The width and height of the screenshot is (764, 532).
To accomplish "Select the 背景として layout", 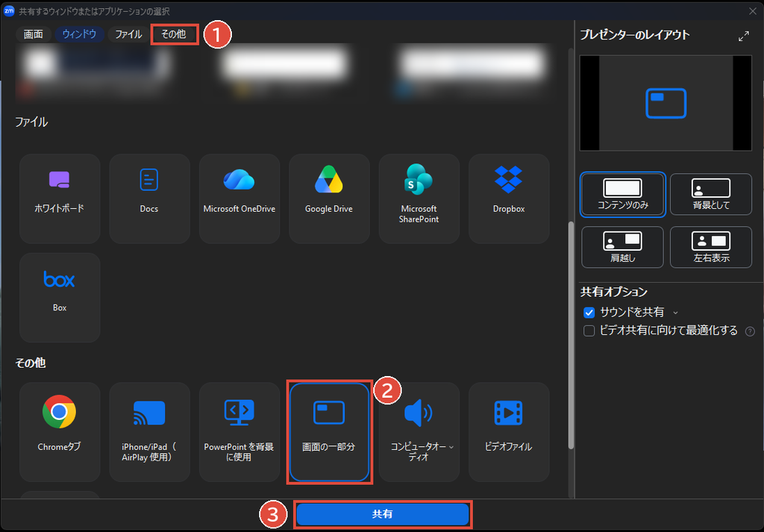I will click(x=711, y=195).
